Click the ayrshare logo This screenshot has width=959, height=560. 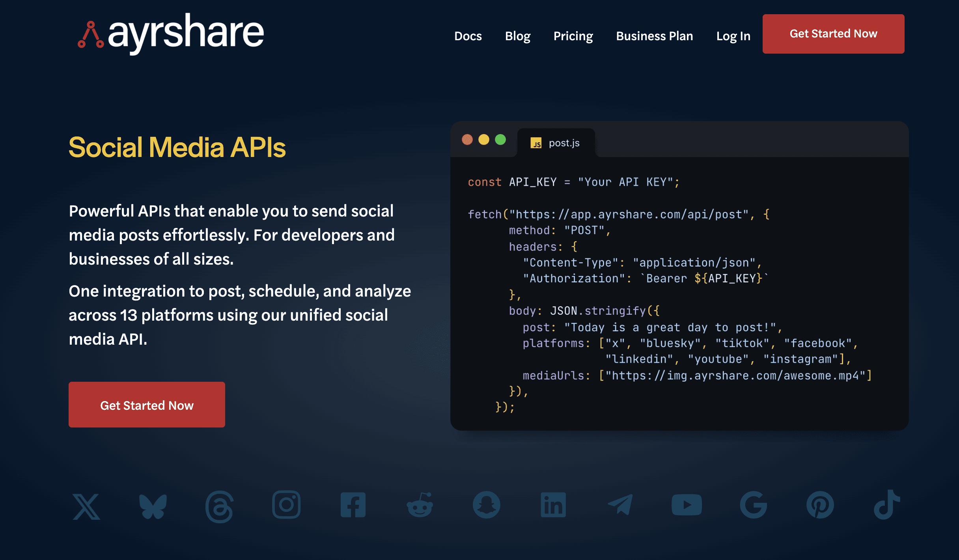tap(170, 34)
